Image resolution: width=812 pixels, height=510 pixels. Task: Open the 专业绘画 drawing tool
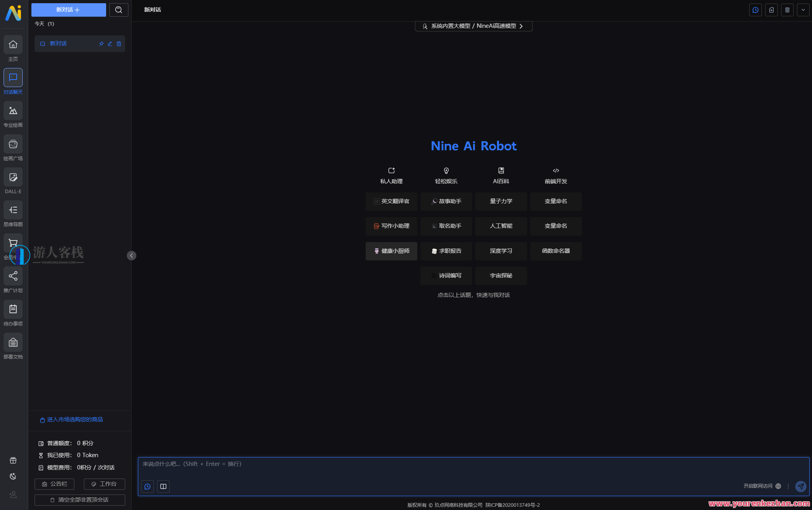pos(13,114)
